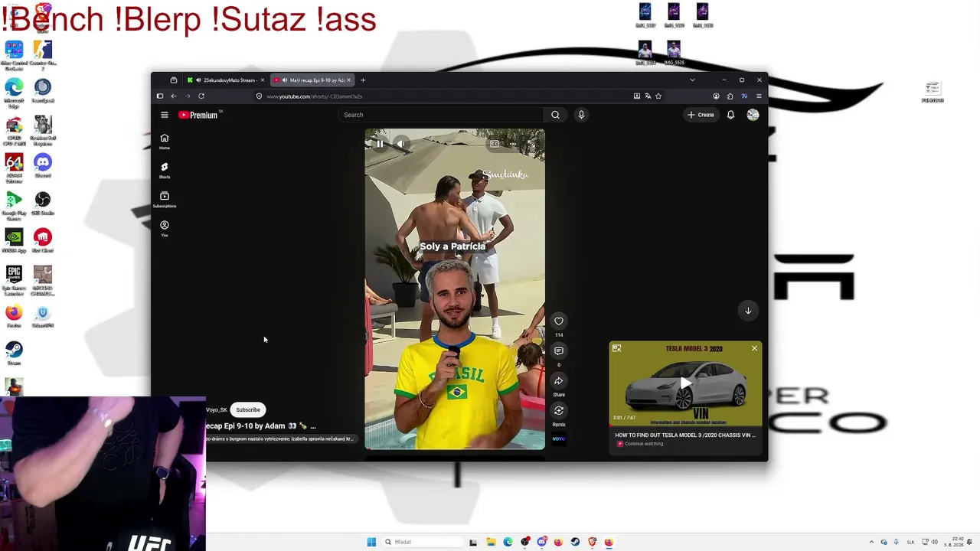Image resolution: width=980 pixels, height=551 pixels.
Task: Click the browser address bar URL
Action: click(x=315, y=96)
